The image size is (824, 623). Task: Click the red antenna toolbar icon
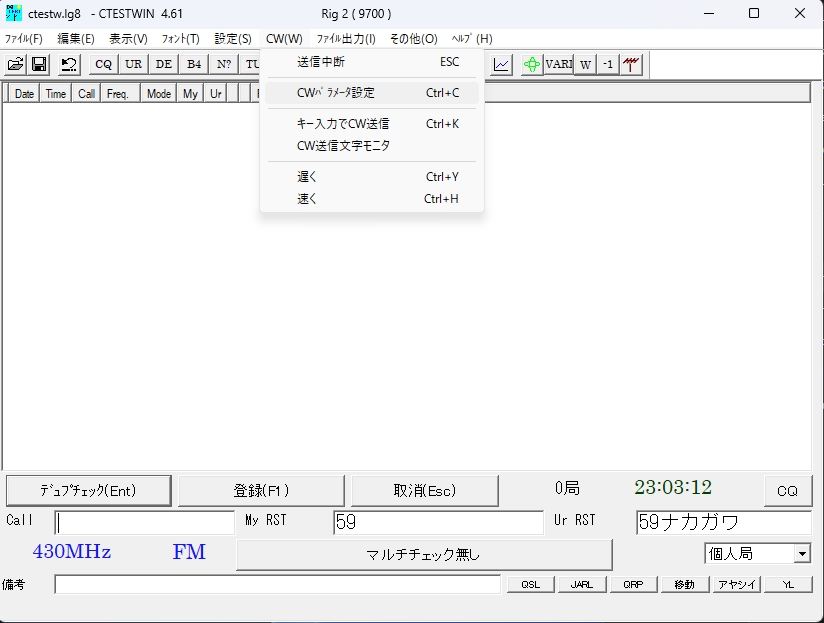631,64
